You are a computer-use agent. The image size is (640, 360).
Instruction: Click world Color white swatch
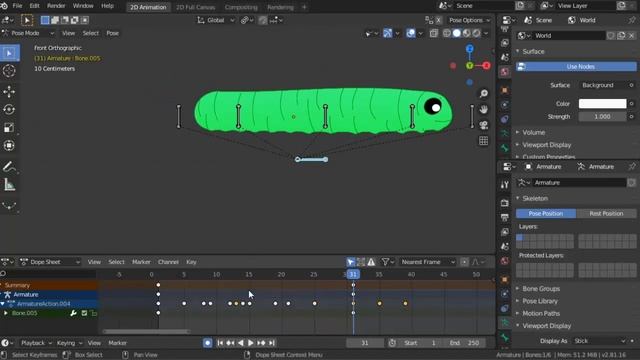[602, 104]
